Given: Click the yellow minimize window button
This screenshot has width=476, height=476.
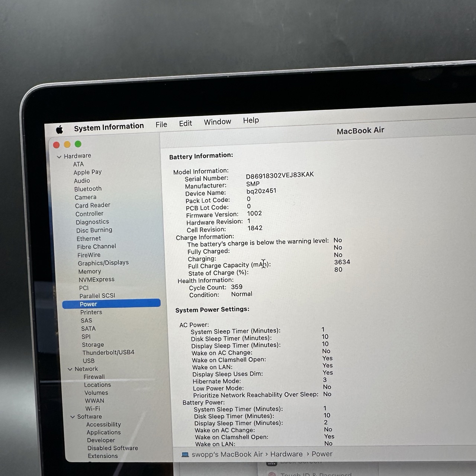Looking at the screenshot, I should (67, 144).
